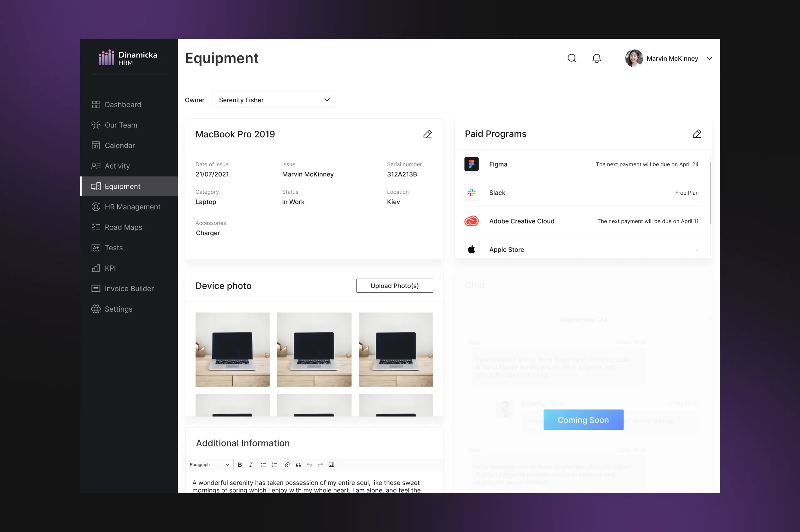
Task: Click the search magnifier icon
Action: (x=572, y=58)
